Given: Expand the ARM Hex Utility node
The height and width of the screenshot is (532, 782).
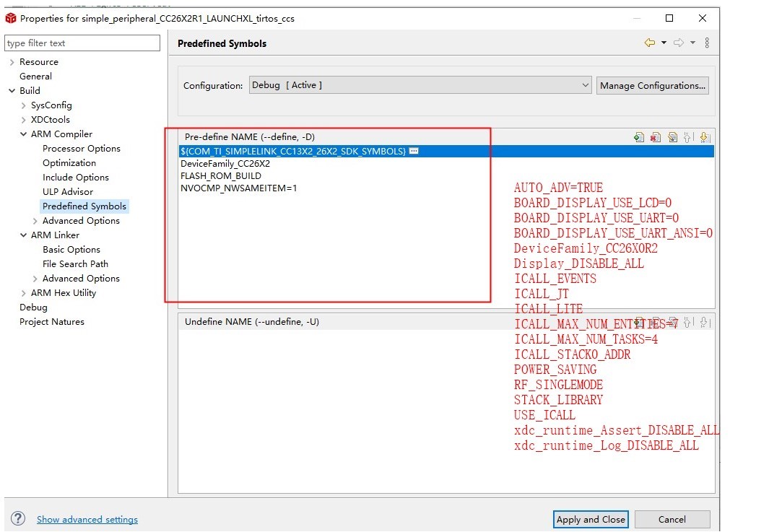Looking at the screenshot, I should click(x=23, y=293).
